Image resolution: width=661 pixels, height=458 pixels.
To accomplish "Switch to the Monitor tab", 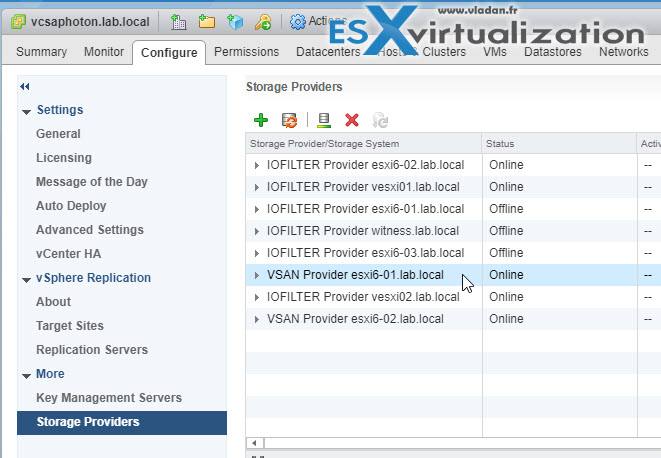I will 104,52.
